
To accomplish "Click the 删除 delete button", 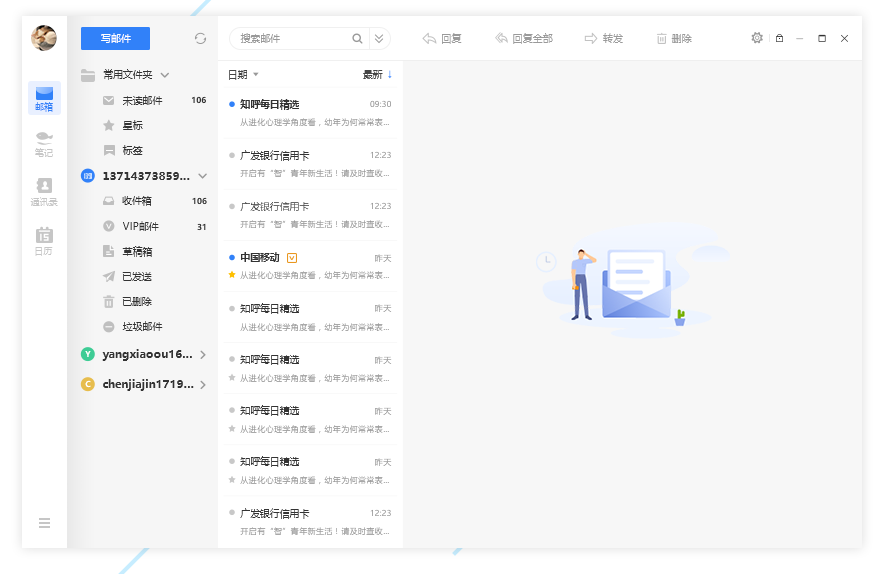I will pos(674,38).
